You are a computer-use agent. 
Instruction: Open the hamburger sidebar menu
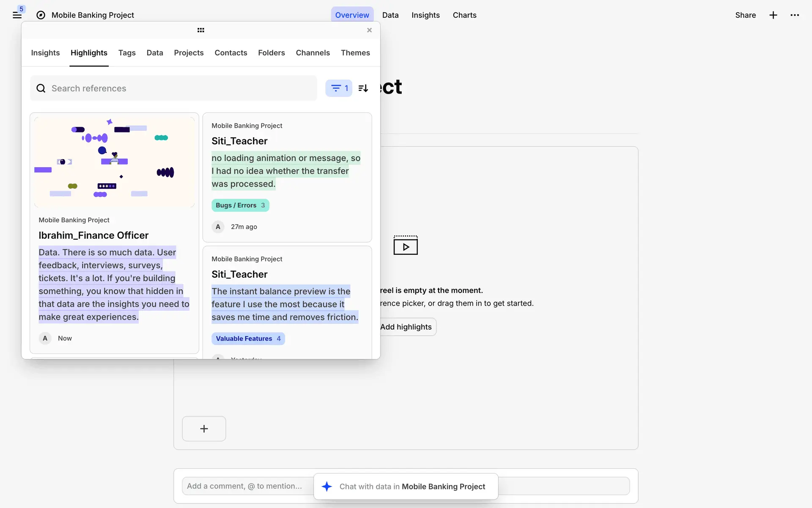pos(17,15)
